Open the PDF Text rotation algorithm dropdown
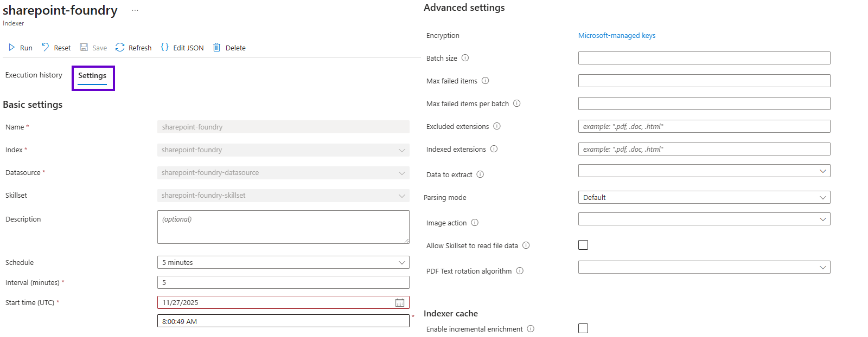This screenshot has height=337, width=868. click(704, 267)
